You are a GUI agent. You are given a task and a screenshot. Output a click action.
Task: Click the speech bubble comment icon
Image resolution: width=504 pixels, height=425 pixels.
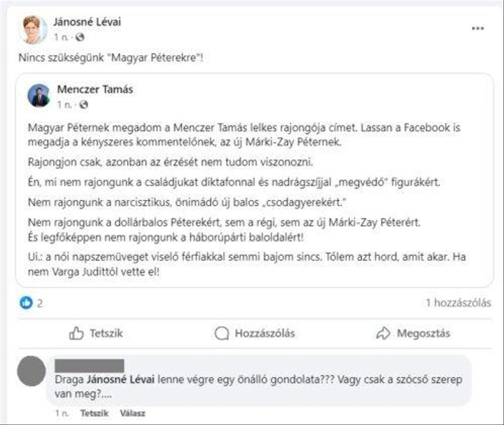click(x=222, y=333)
